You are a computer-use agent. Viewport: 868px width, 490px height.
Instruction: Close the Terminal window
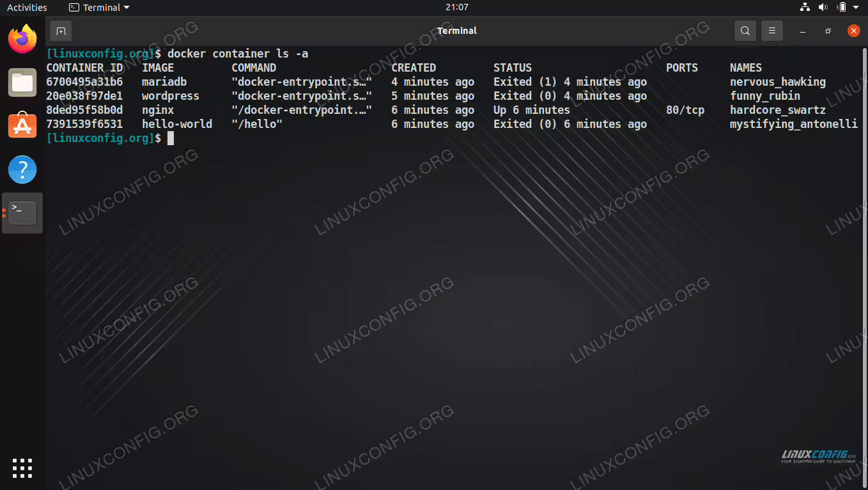pyautogui.click(x=854, y=31)
